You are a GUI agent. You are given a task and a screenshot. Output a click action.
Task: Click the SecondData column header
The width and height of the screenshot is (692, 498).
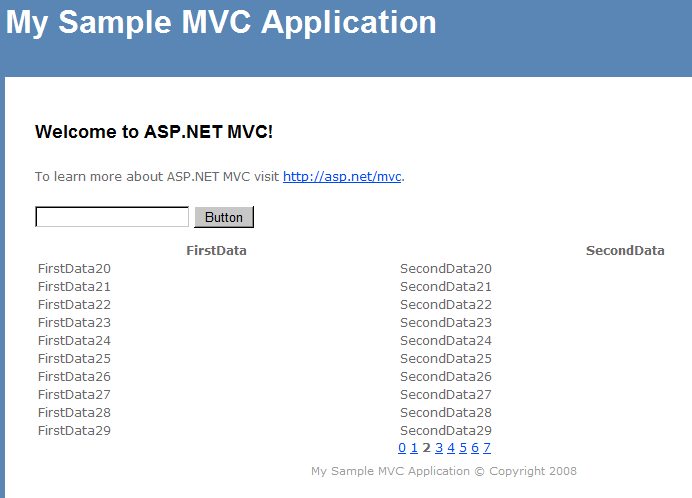(x=625, y=250)
